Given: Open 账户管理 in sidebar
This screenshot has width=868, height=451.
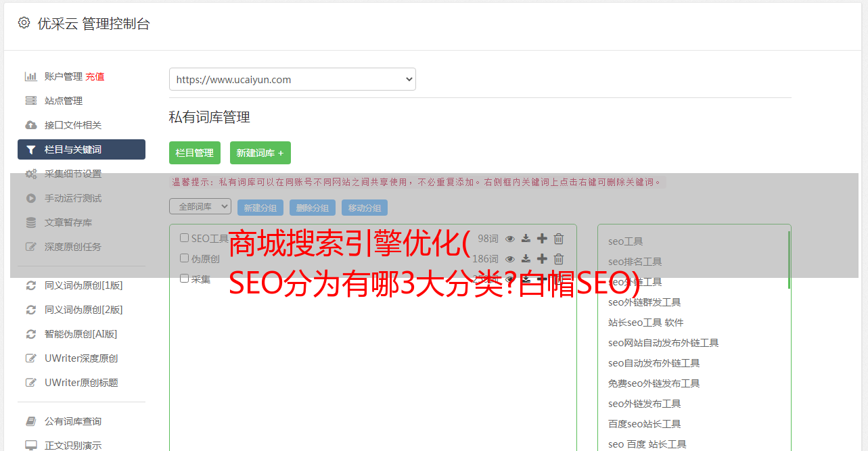Looking at the screenshot, I should pos(64,76).
